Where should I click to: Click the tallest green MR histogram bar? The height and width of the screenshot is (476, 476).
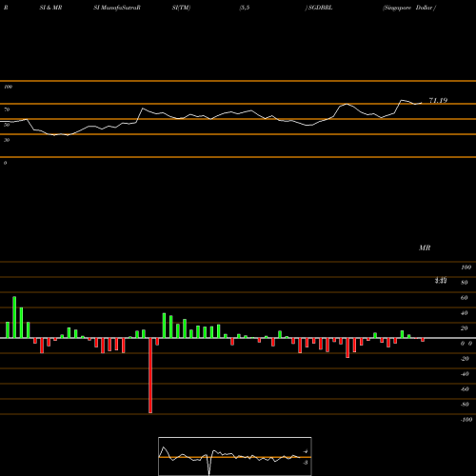14,317
